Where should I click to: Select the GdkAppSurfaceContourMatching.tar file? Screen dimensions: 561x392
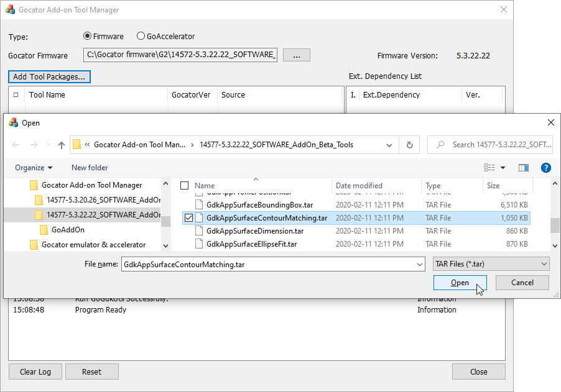[267, 218]
